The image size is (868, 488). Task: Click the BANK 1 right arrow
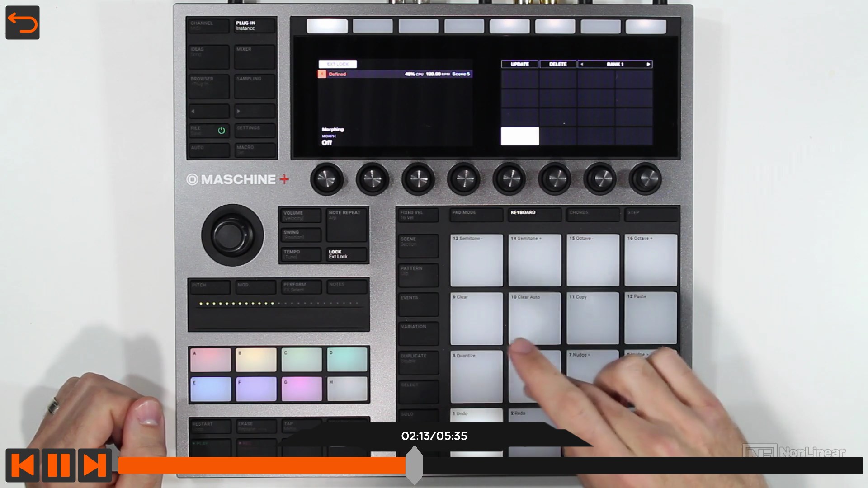click(648, 64)
